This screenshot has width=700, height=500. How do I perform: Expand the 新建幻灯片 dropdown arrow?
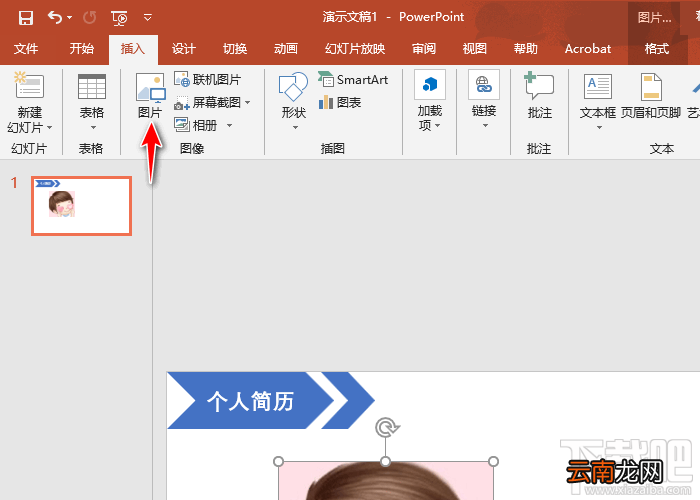point(50,127)
